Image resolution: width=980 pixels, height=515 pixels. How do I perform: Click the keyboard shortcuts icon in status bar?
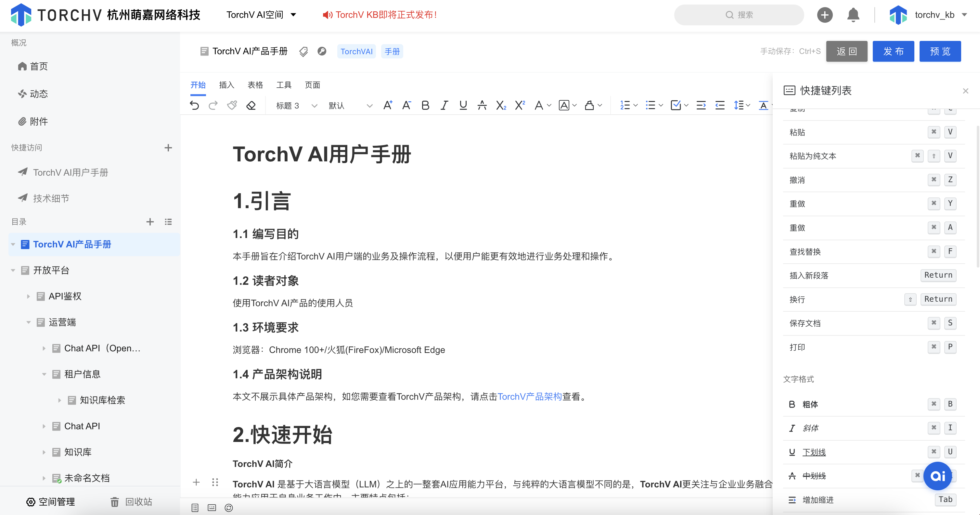click(x=212, y=508)
